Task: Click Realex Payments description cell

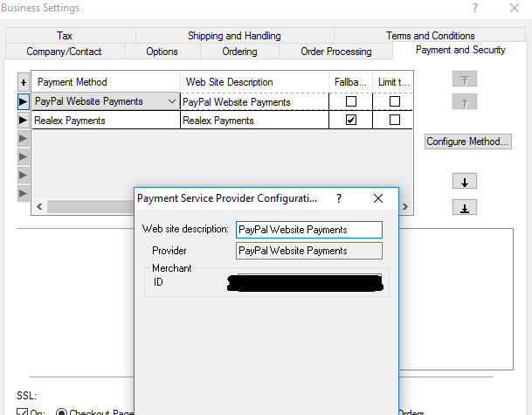Action: click(x=254, y=121)
